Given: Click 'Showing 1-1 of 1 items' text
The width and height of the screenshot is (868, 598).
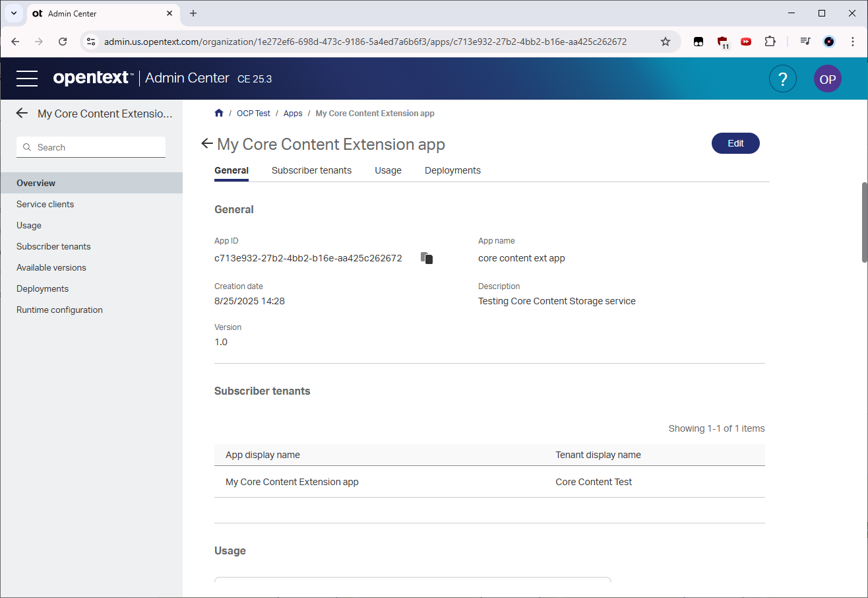Looking at the screenshot, I should point(716,428).
